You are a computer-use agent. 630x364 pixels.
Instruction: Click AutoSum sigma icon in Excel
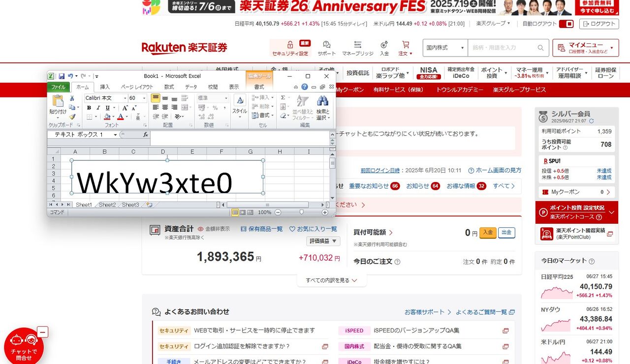283,98
